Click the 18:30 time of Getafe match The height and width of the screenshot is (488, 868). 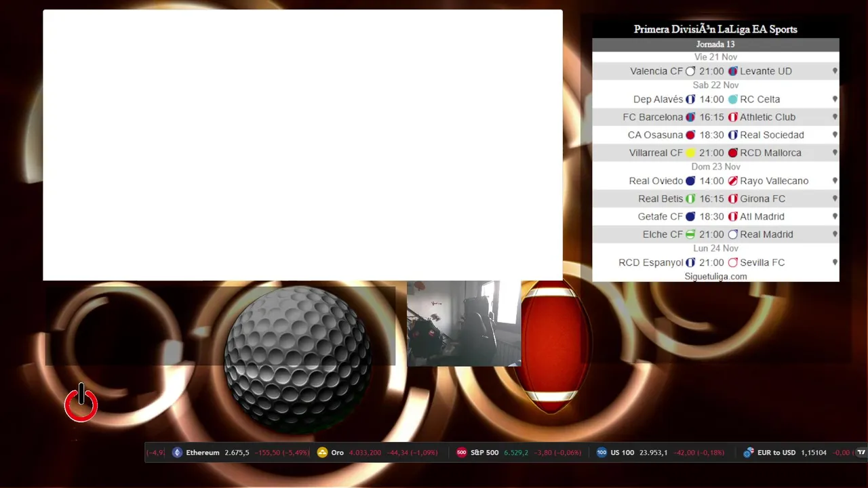point(711,216)
